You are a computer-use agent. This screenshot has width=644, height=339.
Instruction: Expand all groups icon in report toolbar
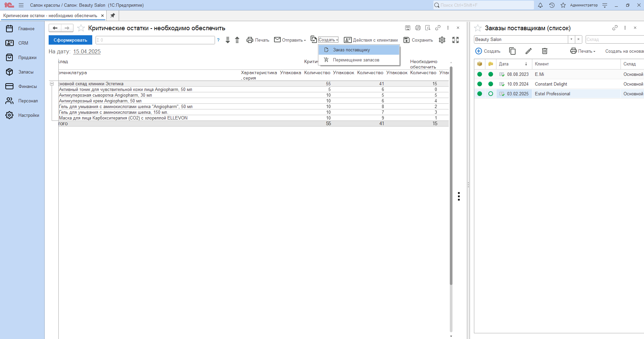point(228,40)
